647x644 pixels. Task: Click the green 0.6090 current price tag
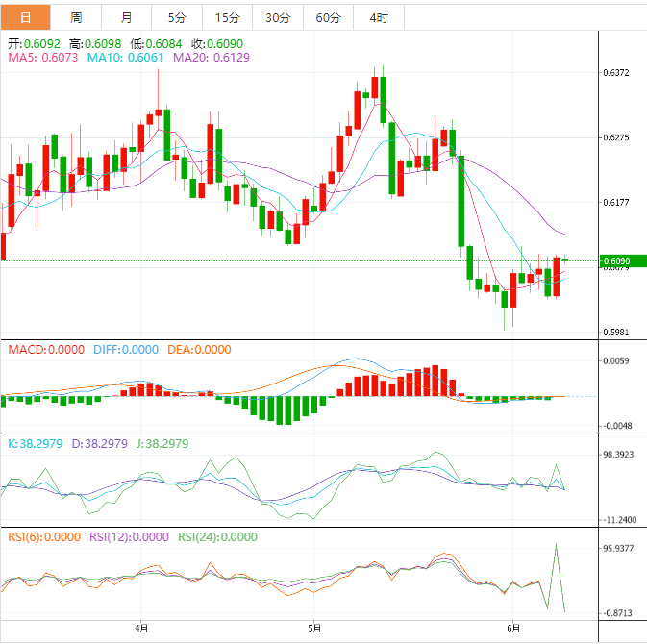[615, 260]
